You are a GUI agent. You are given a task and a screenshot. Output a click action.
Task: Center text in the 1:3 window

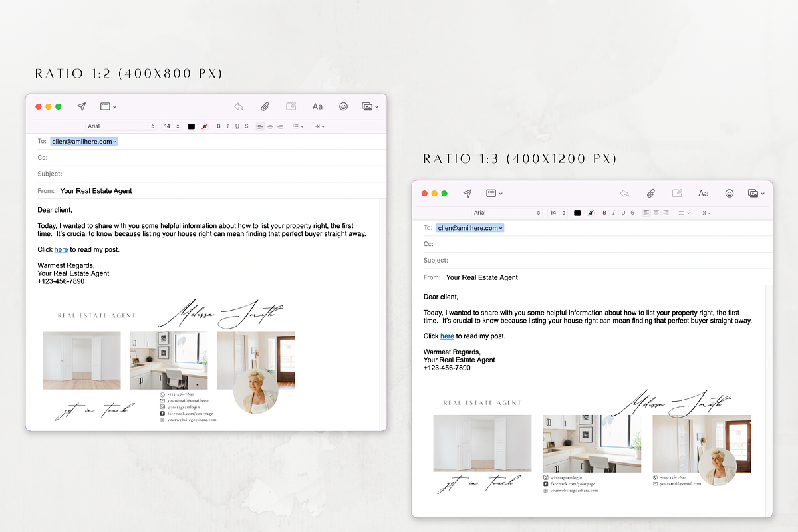click(656, 213)
